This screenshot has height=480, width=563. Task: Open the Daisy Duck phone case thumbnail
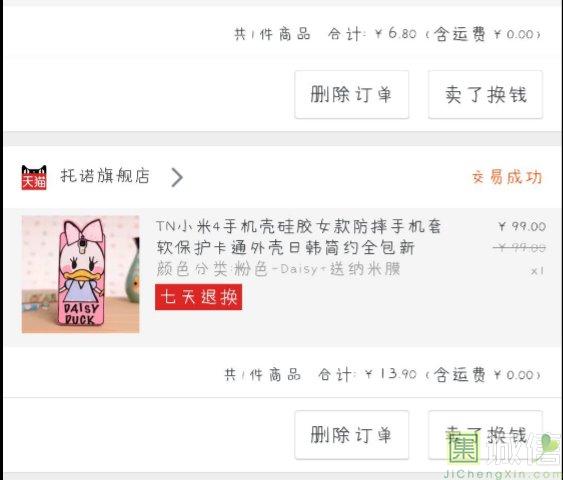click(x=80, y=274)
